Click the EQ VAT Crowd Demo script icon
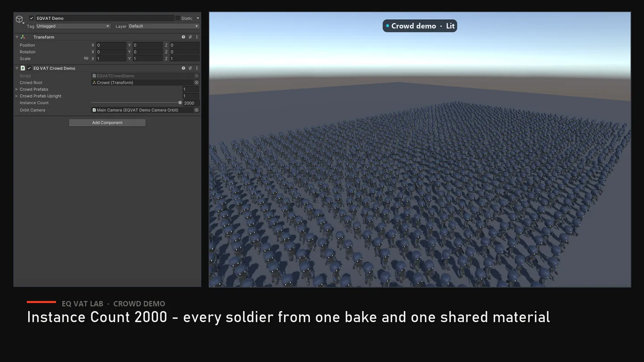This screenshot has width=644, height=362. 23,68
